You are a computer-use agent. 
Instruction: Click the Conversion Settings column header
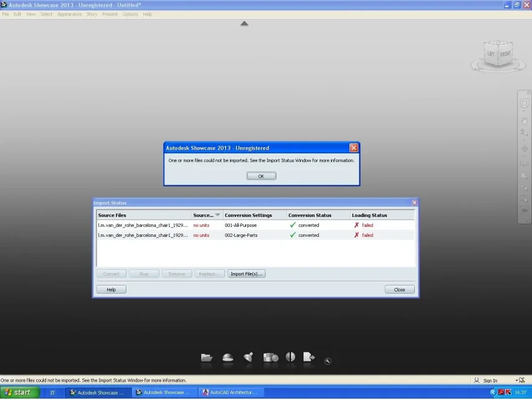(x=255, y=215)
